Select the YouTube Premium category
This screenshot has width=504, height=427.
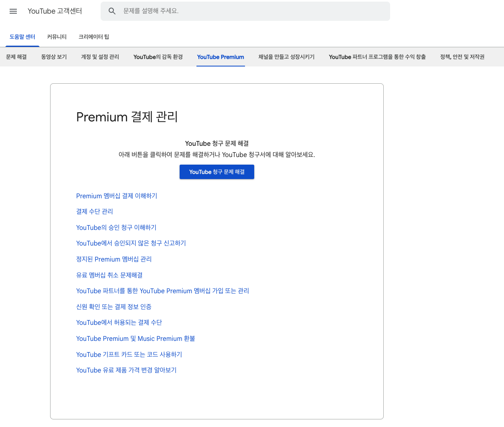pos(221,57)
